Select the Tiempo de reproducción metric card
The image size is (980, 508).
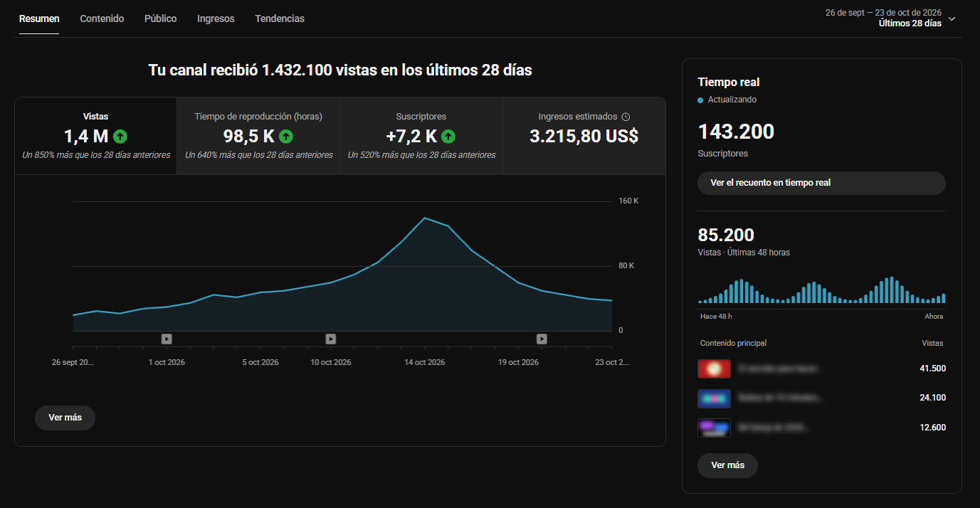[258, 136]
